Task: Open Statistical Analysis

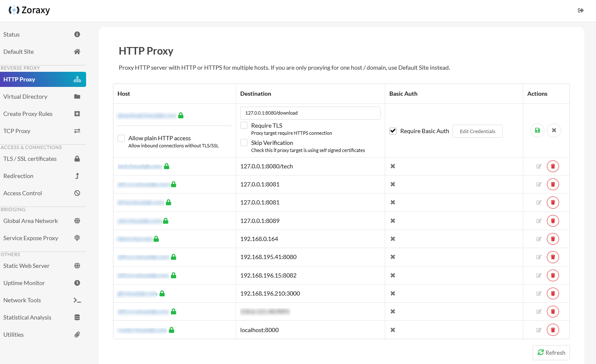Action: click(x=27, y=317)
